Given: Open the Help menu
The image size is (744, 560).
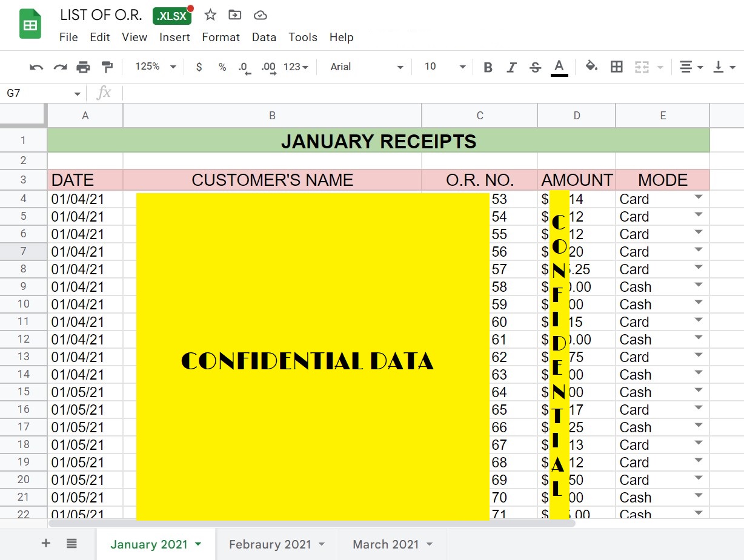Looking at the screenshot, I should 342,38.
